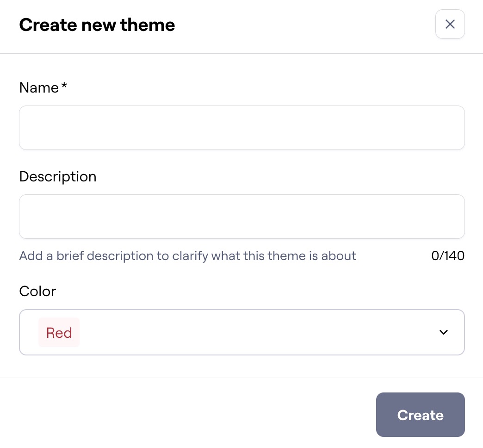Click the dropdown arrow beside Red

[x=443, y=332]
